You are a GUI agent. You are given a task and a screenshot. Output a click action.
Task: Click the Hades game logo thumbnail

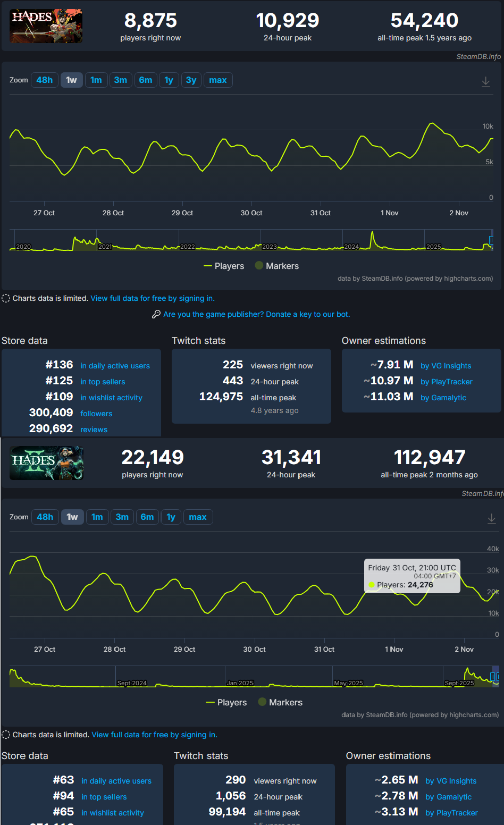46,26
